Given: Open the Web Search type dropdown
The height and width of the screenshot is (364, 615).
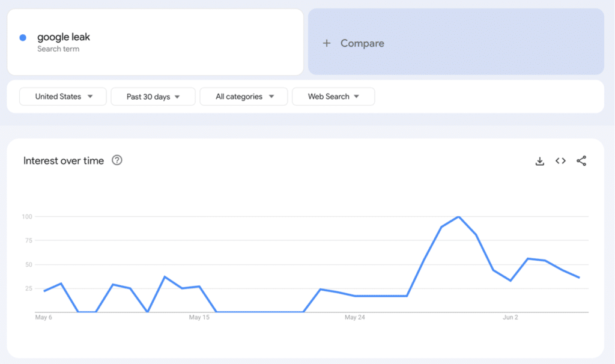Looking at the screenshot, I should pyautogui.click(x=333, y=96).
